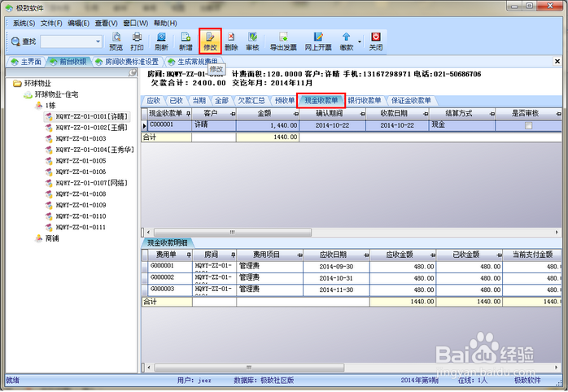
Task: Open the 文件(F) menu
Action: (51, 23)
